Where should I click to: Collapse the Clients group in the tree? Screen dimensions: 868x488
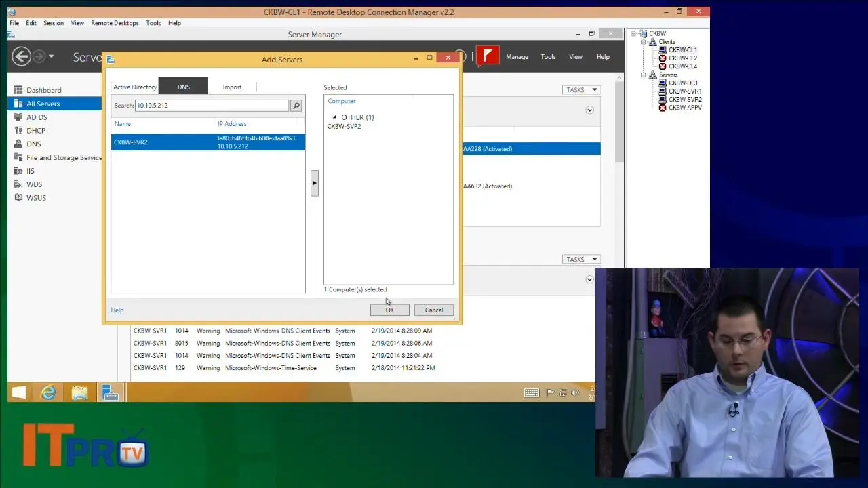coord(643,42)
